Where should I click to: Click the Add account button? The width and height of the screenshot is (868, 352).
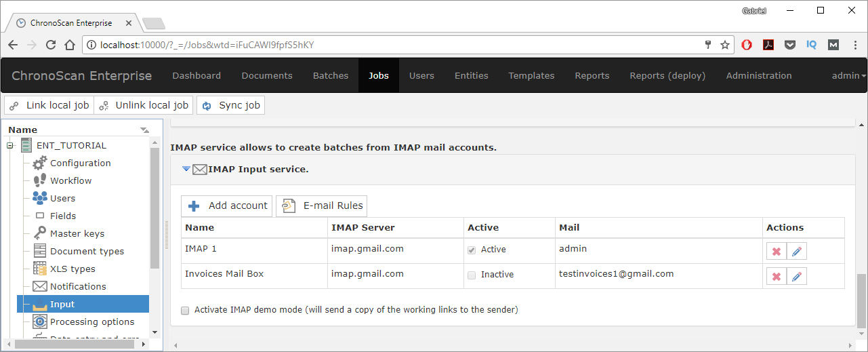226,206
